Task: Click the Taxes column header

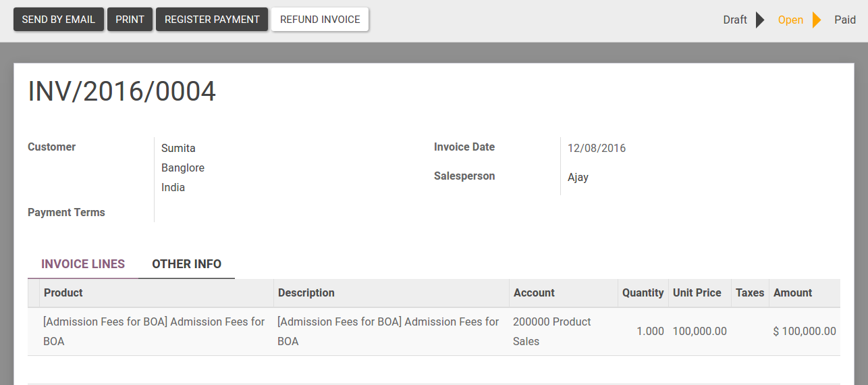Action: (750, 292)
